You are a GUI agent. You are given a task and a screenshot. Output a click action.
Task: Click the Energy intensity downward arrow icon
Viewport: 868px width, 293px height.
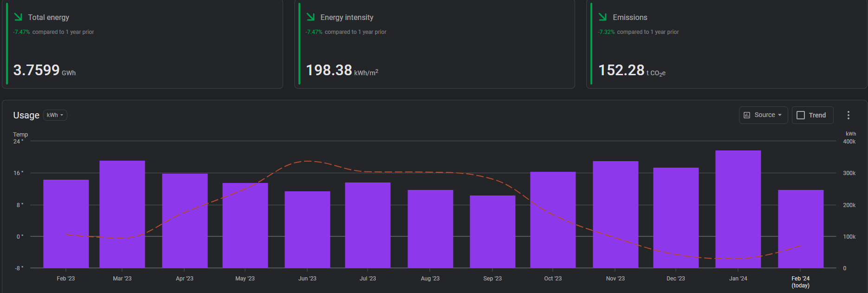pos(311,17)
